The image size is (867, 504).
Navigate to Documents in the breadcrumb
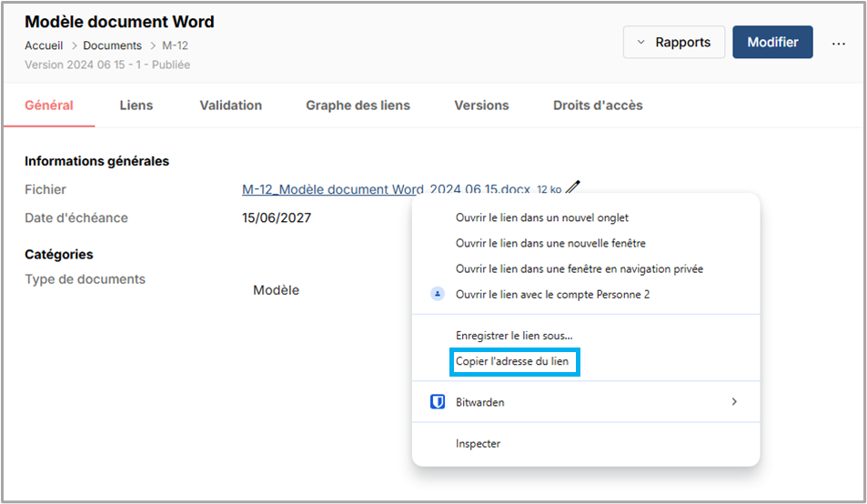point(112,45)
